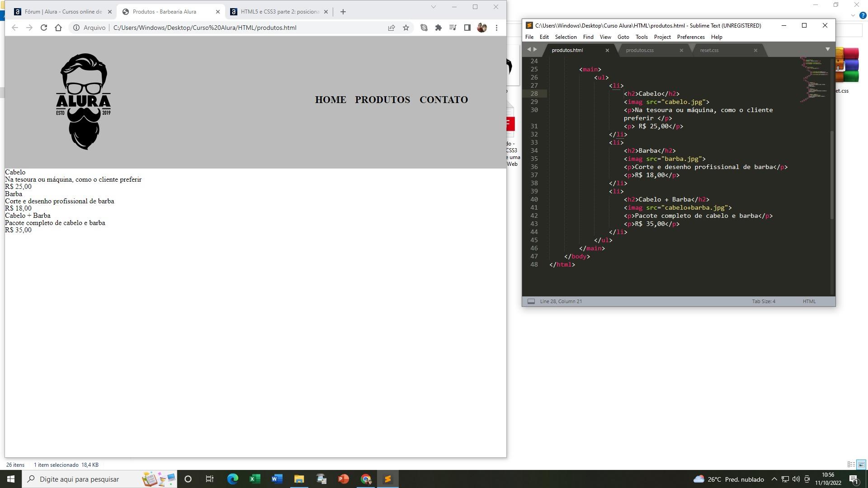Open Chrome profile avatar
The image size is (868, 488).
tap(482, 28)
